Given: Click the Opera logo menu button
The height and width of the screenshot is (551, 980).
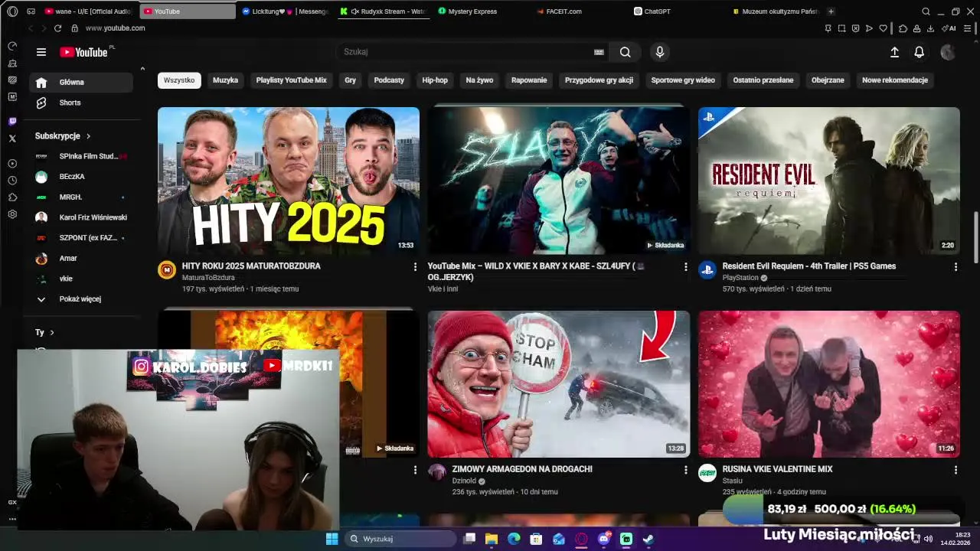Looking at the screenshot, I should click(x=12, y=11).
